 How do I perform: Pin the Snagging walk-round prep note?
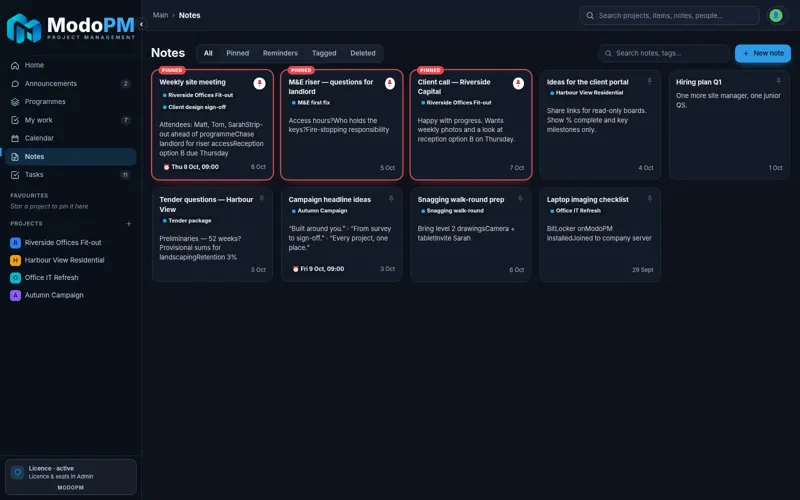click(520, 199)
